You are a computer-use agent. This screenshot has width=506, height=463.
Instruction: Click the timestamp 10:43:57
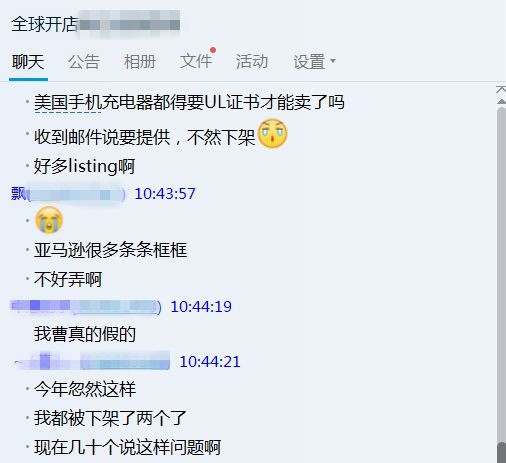click(x=165, y=194)
